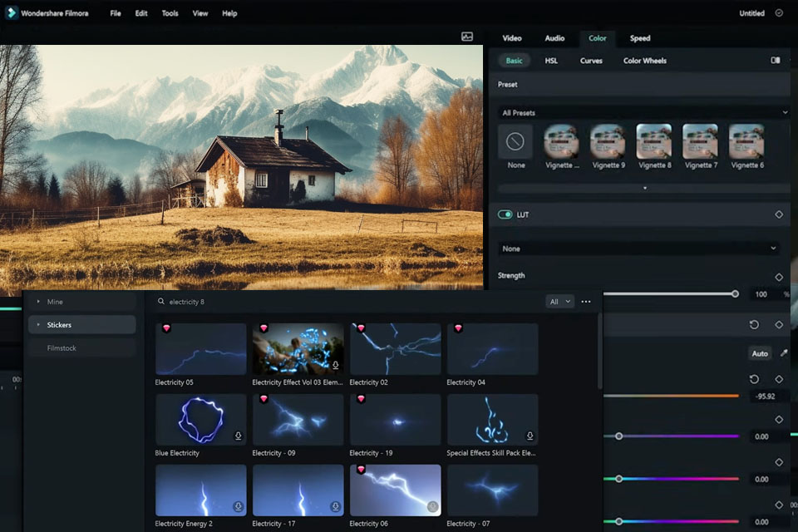Click the premium gem badge on Electricity - 19

point(361,399)
